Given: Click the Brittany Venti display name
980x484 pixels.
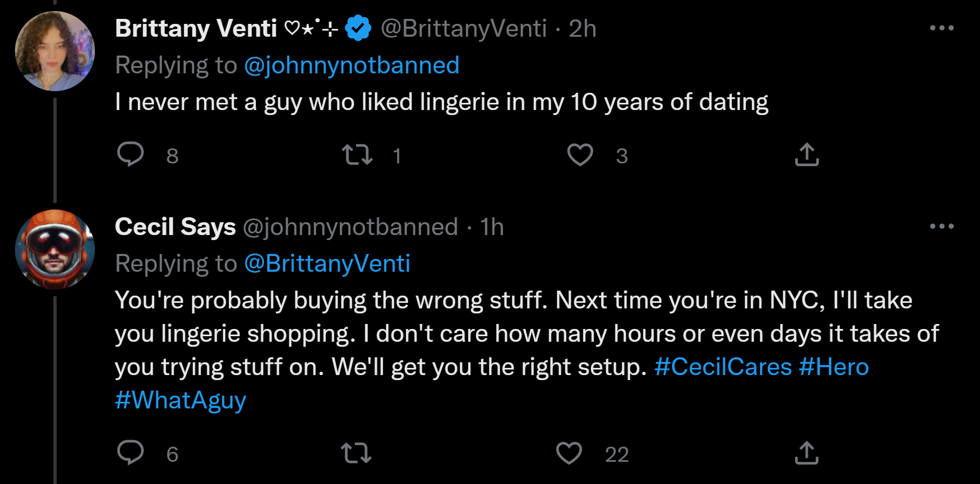Looking at the screenshot, I should 196,28.
